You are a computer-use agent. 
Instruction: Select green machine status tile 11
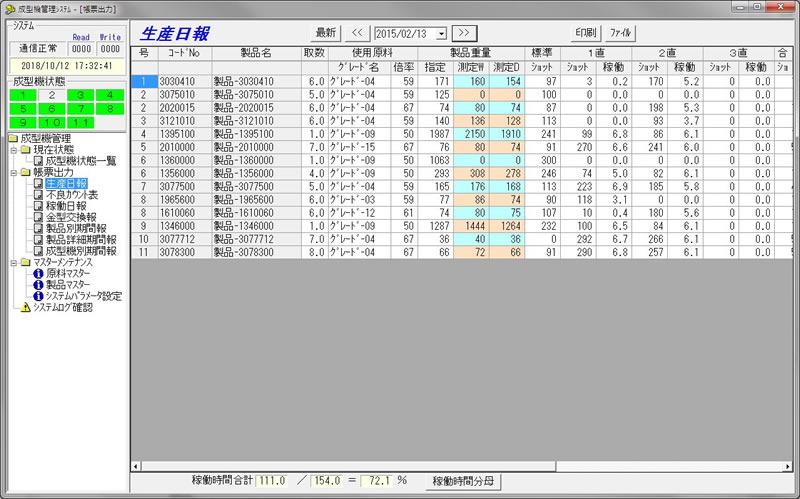[81, 122]
